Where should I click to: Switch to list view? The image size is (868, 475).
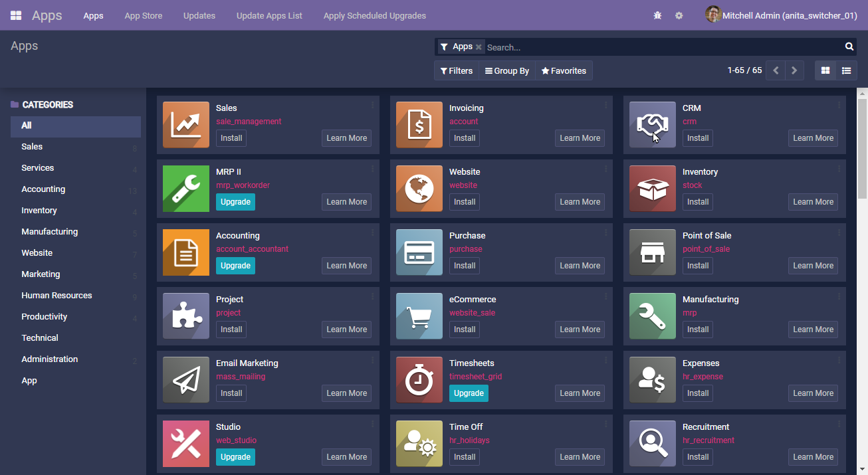[846, 70]
